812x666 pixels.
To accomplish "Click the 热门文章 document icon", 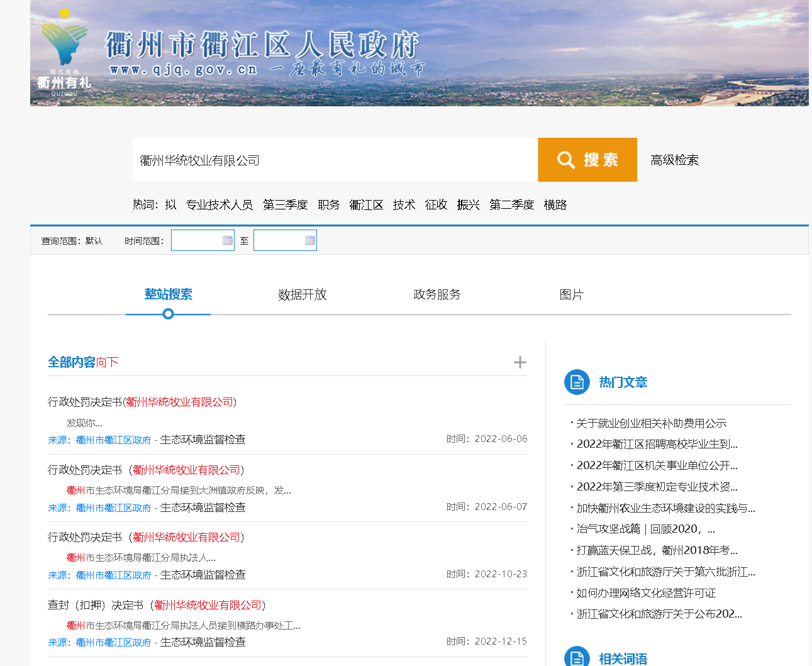I will [x=577, y=382].
